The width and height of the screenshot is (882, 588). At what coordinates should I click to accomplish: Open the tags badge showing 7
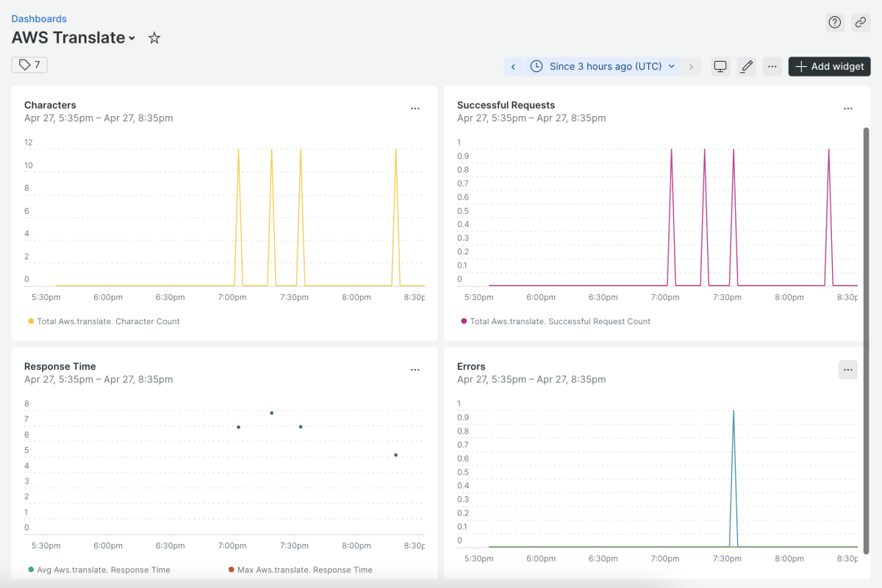tap(29, 65)
